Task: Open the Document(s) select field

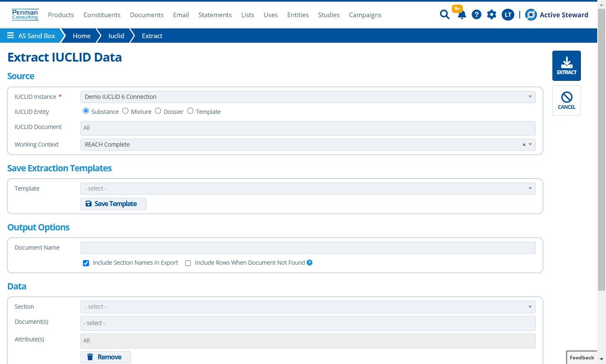Action: tap(308, 323)
